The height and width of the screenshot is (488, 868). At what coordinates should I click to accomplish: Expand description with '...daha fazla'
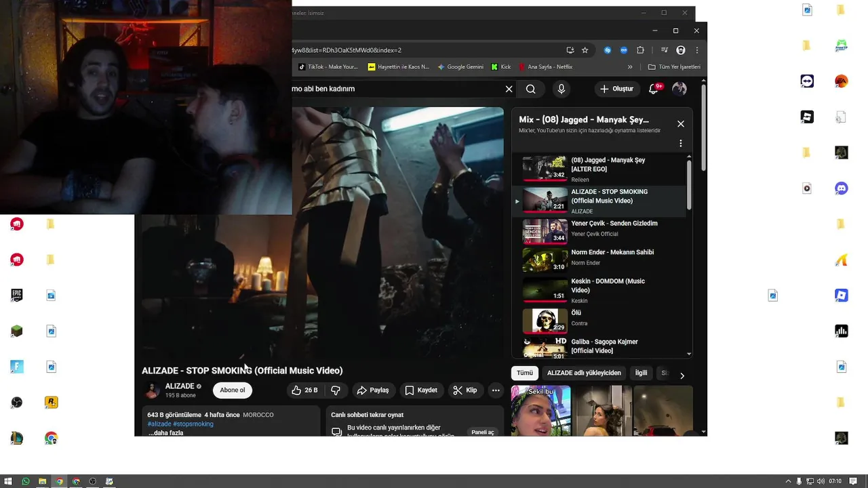tap(165, 432)
